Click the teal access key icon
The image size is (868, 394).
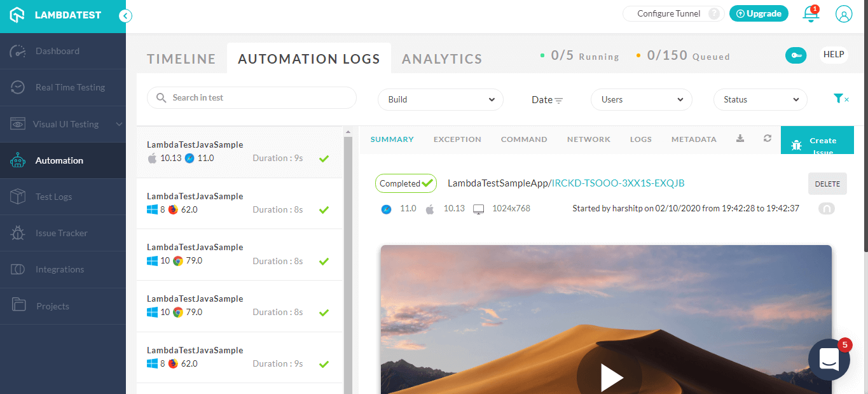pyautogui.click(x=796, y=56)
